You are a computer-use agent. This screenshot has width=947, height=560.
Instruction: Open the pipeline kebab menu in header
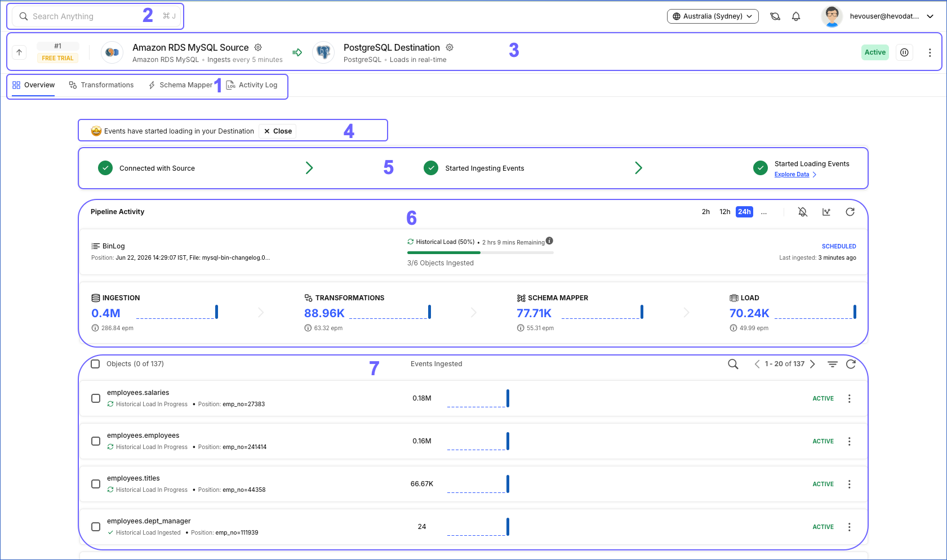point(930,52)
